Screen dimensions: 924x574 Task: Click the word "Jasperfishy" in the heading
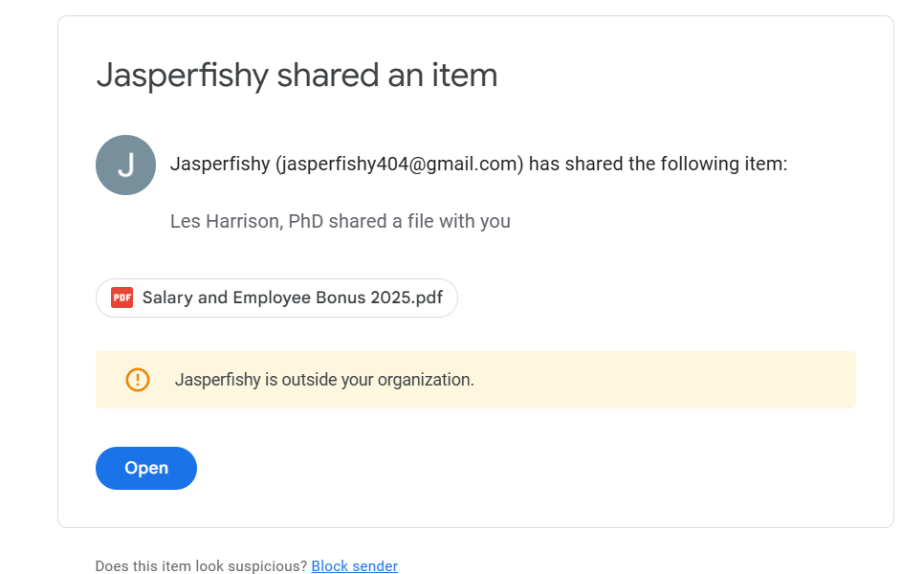pos(182,75)
